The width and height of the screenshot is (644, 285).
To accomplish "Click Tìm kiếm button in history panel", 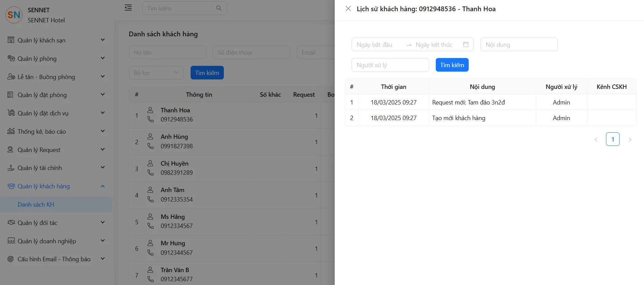I will click(452, 65).
